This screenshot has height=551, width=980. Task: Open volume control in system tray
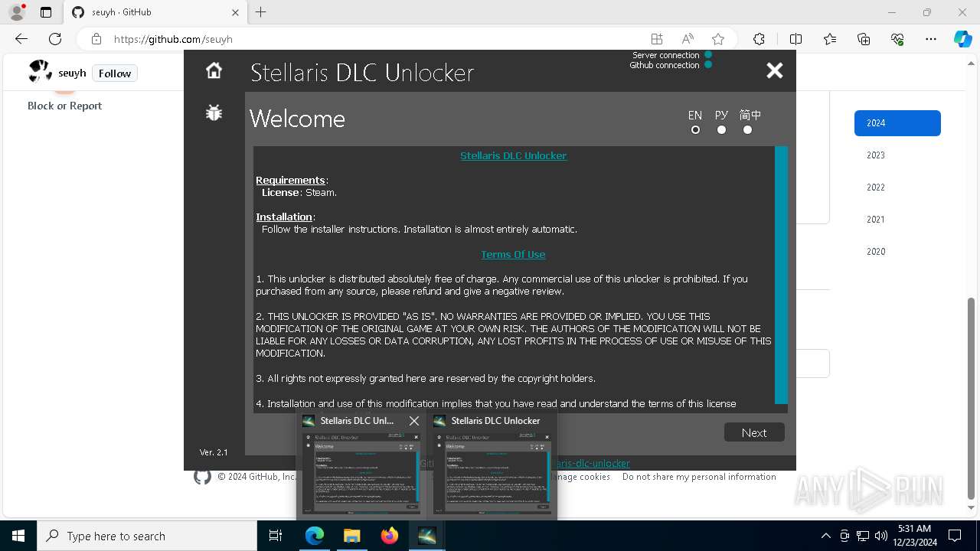coord(881,536)
